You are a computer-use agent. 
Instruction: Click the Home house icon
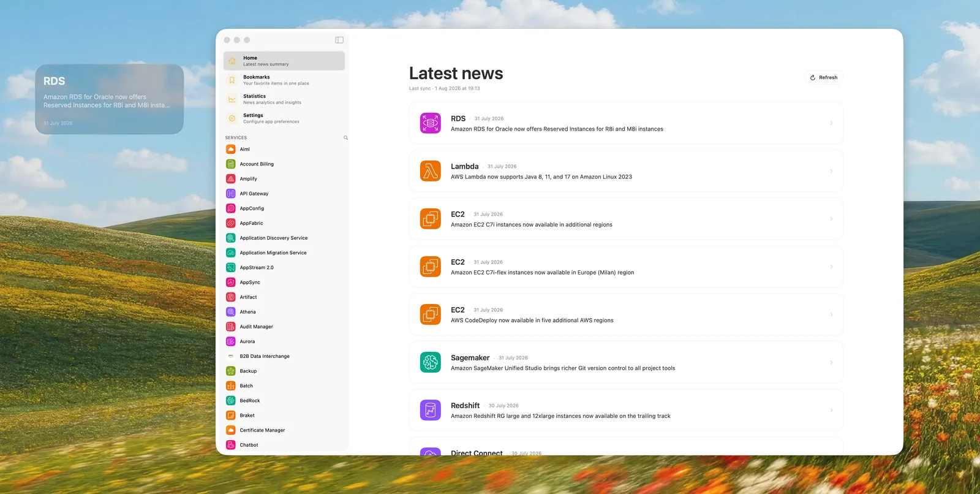coord(232,61)
